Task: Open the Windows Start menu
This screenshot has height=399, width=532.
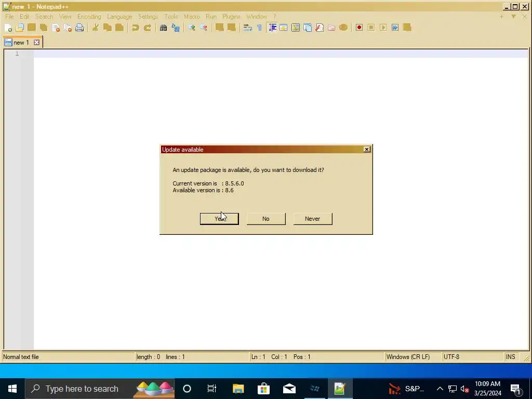Action: (x=12, y=389)
